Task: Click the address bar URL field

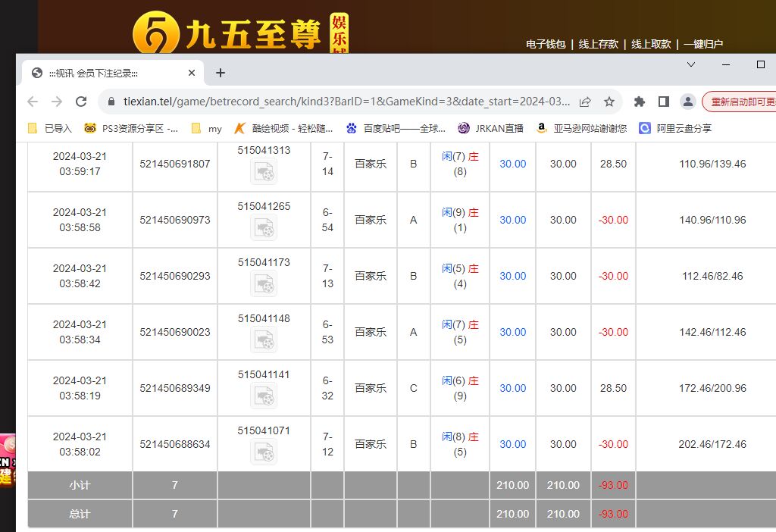Action: point(341,102)
